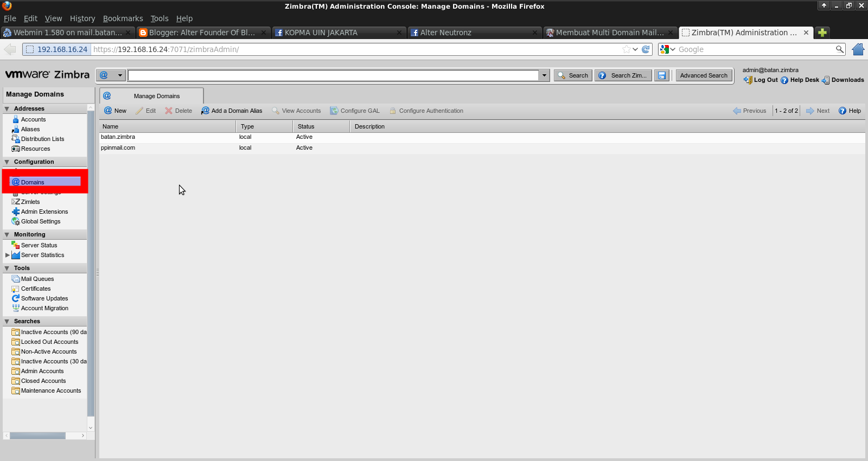Click the Search button
868x461 pixels.
tap(573, 75)
